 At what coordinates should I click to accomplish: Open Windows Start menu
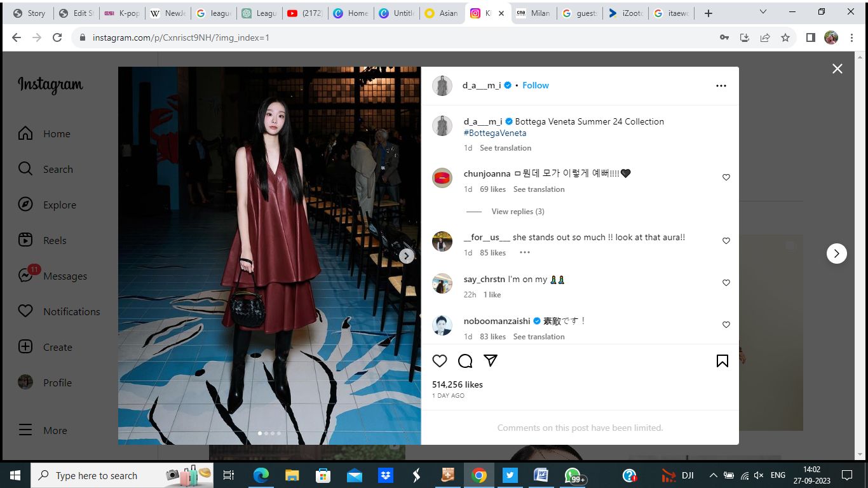pyautogui.click(x=15, y=475)
